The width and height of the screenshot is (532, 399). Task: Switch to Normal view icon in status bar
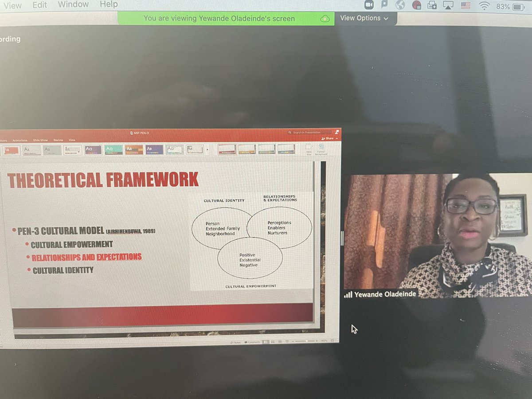266,342
